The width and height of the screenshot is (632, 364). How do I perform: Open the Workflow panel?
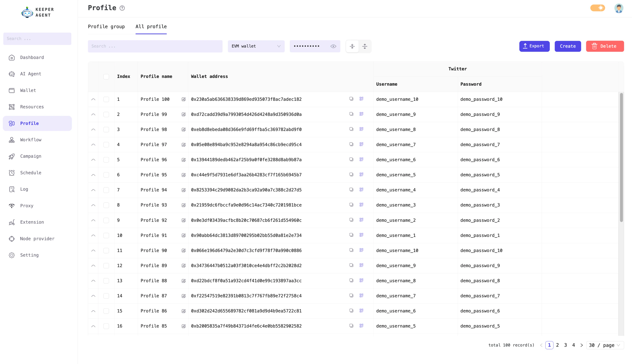31,140
